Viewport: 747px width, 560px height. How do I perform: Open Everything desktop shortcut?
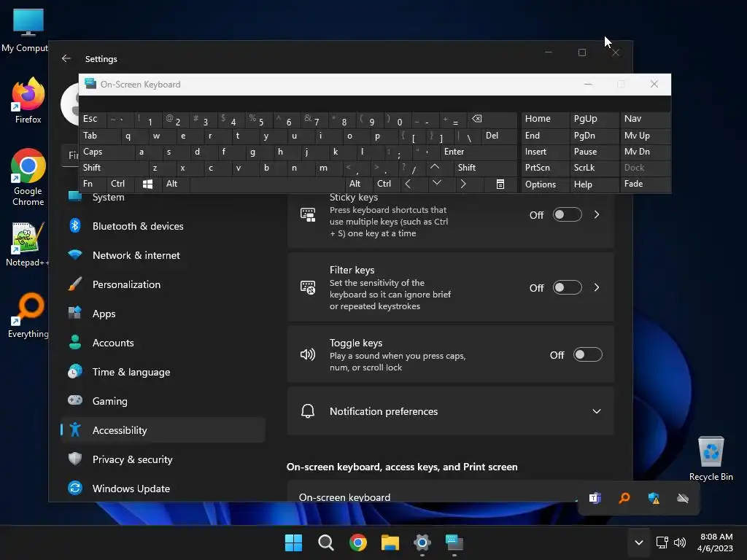pos(28,316)
